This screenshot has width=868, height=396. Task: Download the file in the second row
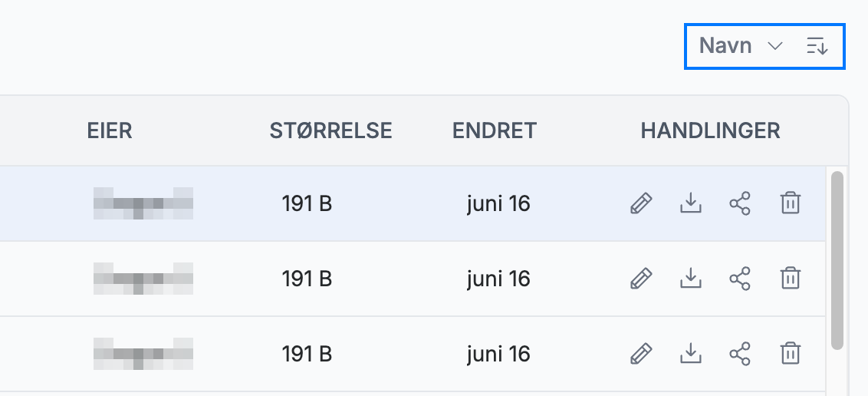tap(690, 278)
